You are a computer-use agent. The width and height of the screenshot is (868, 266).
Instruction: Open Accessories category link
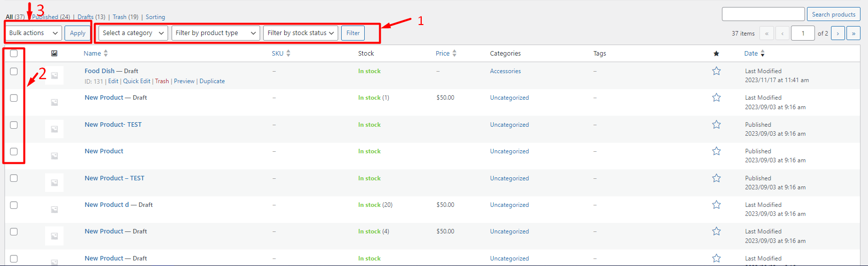(x=505, y=71)
